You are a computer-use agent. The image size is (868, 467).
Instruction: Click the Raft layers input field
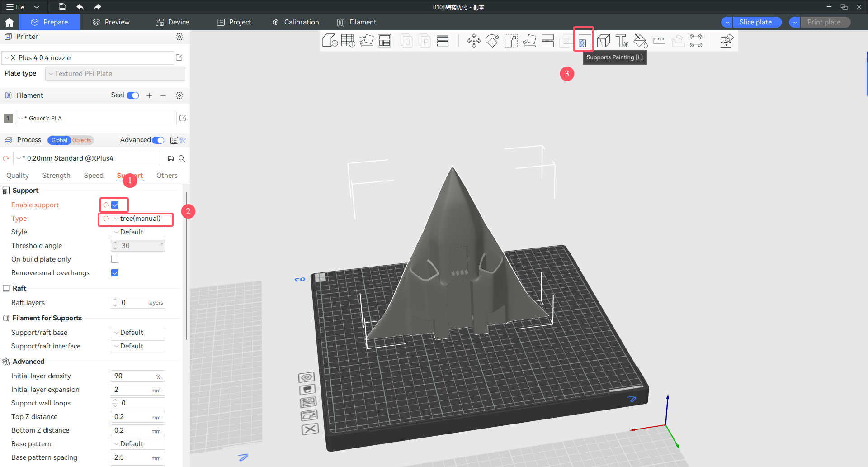click(137, 302)
